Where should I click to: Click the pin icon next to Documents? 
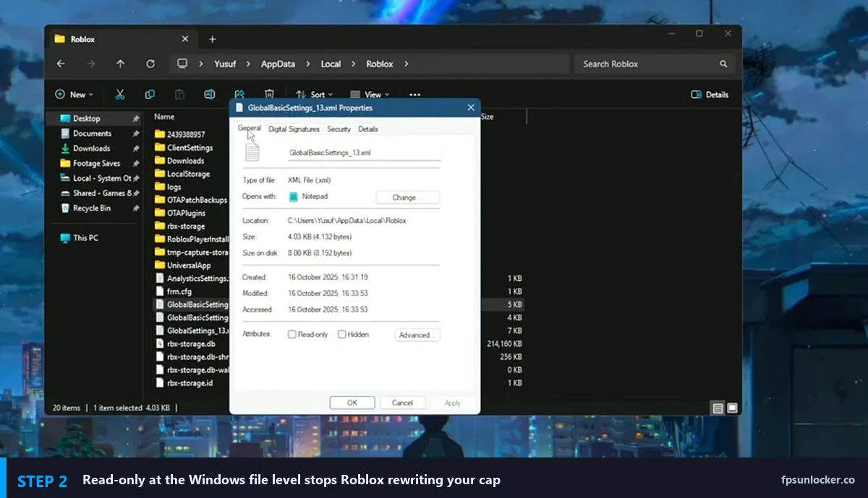tap(136, 134)
